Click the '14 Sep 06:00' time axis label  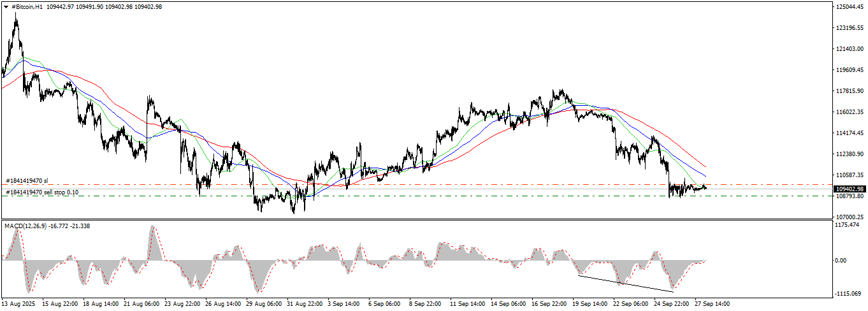pos(507,304)
